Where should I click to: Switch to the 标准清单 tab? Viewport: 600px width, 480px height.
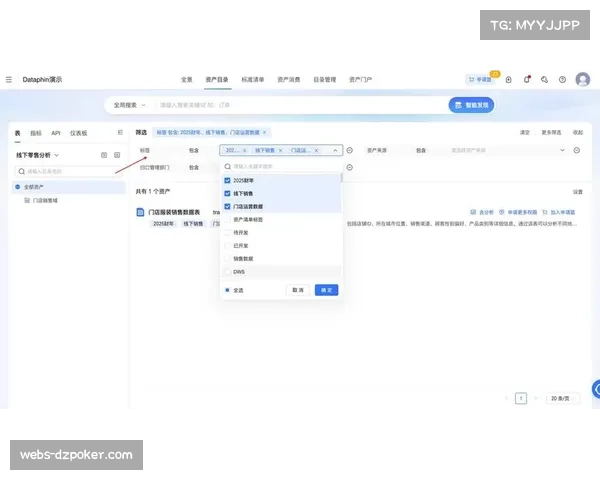(253, 80)
